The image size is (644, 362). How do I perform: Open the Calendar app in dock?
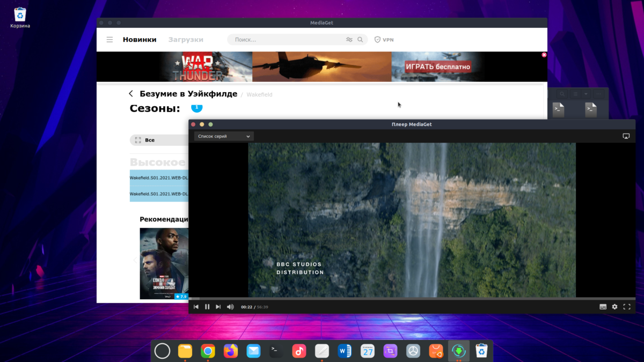[x=368, y=351]
